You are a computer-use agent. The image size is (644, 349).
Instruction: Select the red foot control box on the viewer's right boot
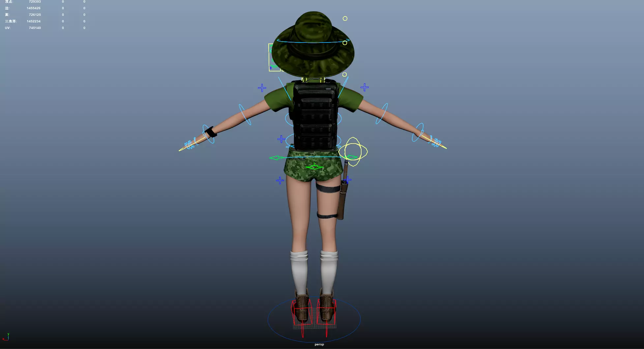[327, 311]
